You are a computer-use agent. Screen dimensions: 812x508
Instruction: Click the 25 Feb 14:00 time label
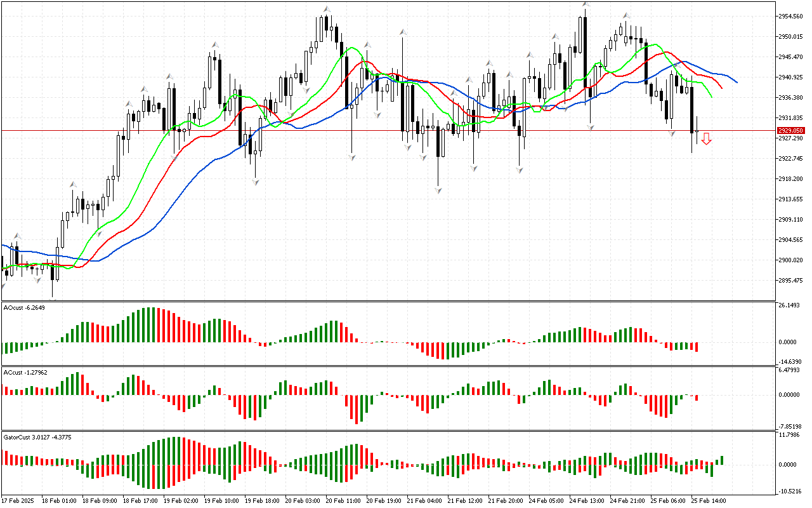pos(709,501)
